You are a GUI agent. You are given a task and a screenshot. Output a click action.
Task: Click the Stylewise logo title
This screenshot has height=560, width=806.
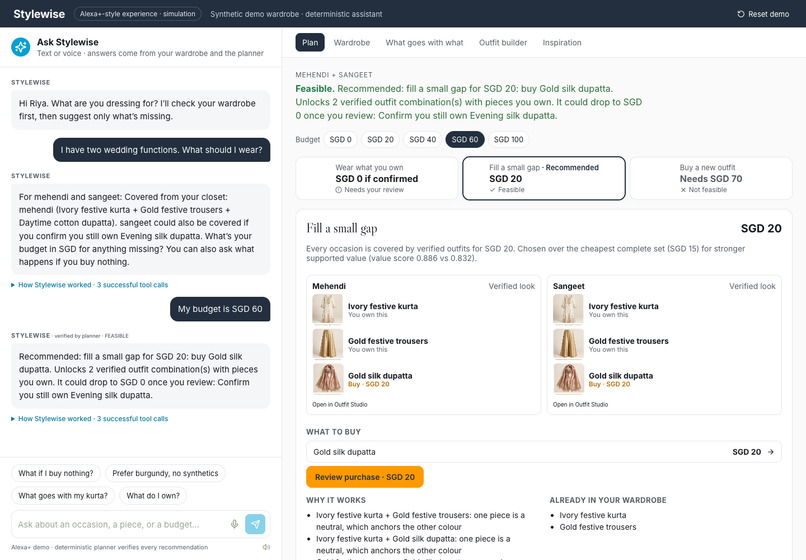click(39, 14)
